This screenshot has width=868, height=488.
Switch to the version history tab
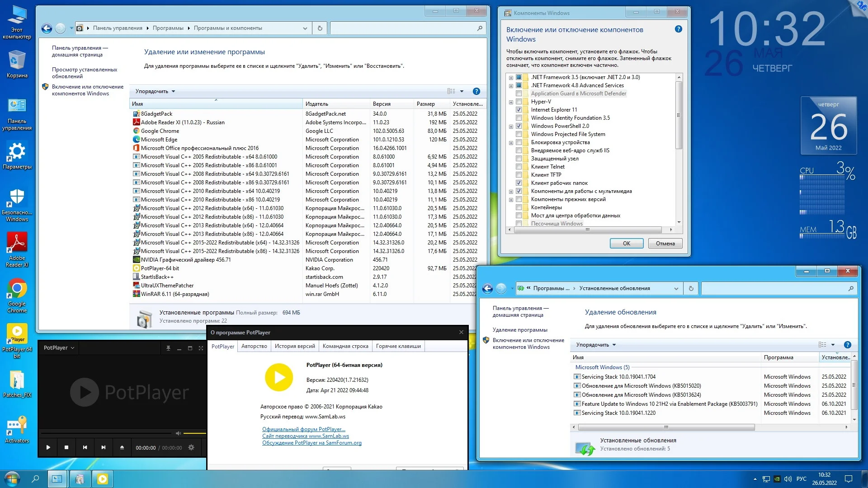[x=295, y=346]
